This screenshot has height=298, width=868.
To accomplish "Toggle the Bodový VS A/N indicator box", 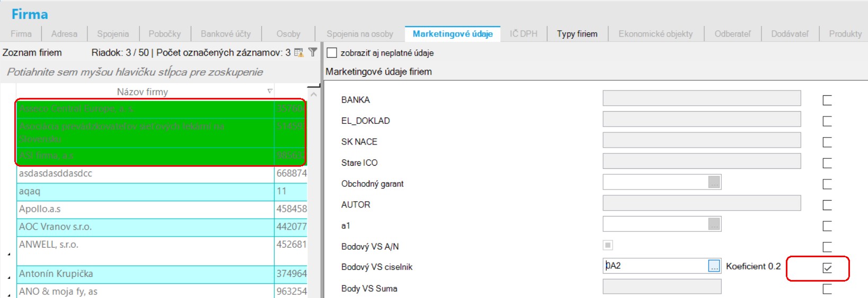I will [x=608, y=245].
